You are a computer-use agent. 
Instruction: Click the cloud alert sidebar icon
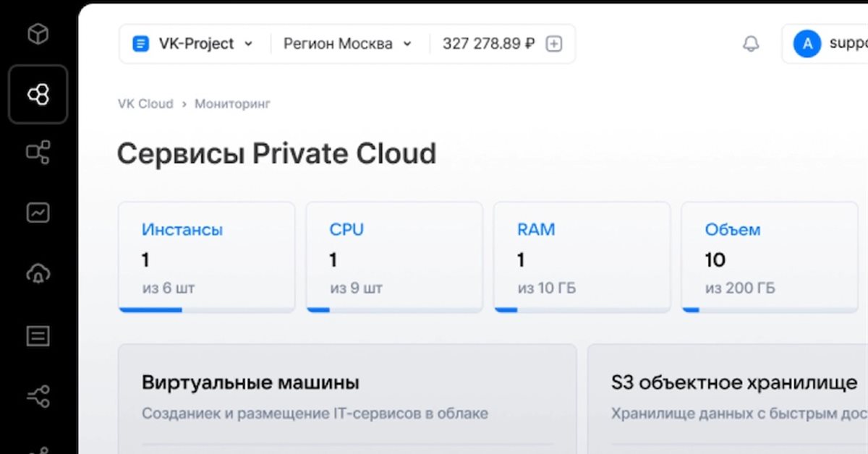pos(38,273)
